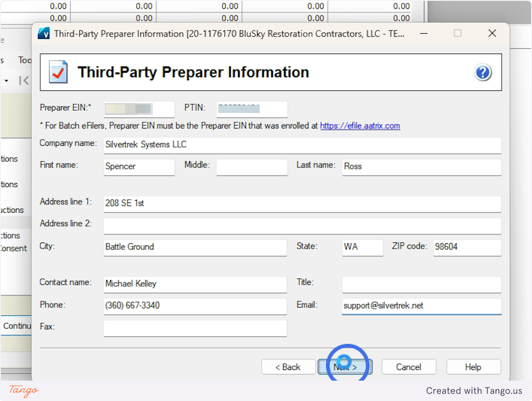Image resolution: width=532 pixels, height=401 pixels.
Task: Click the Contact name field
Action: 195,284
